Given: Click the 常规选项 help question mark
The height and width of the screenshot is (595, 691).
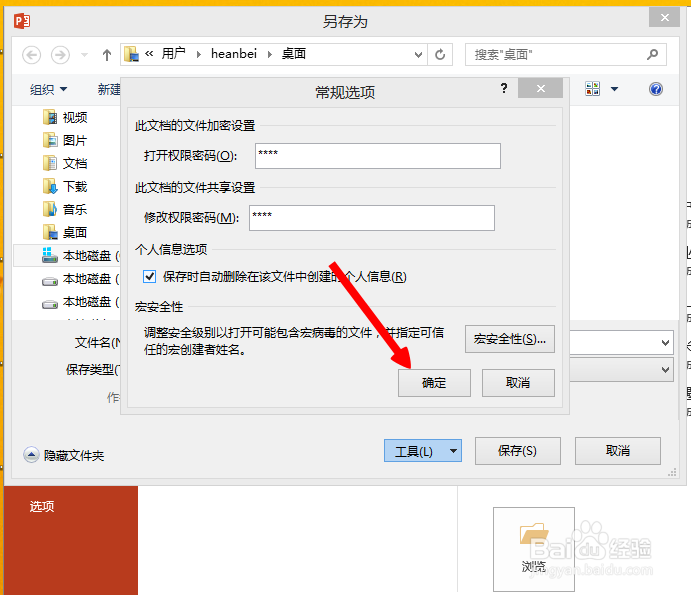Looking at the screenshot, I should [504, 88].
